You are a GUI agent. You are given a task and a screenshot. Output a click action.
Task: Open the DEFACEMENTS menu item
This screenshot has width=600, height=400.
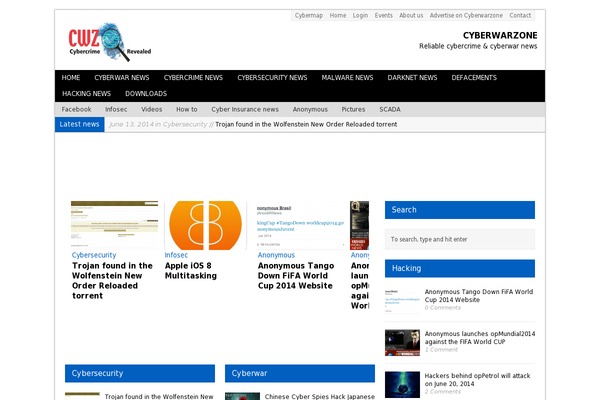(474, 78)
